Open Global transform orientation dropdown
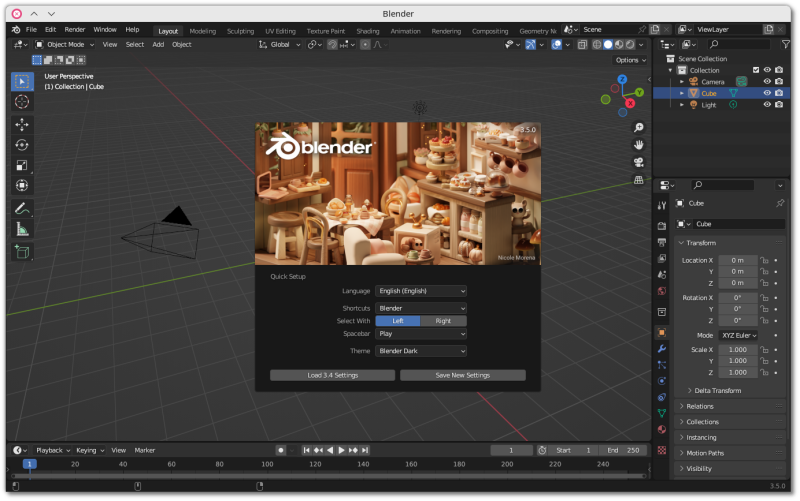The height and width of the screenshot is (501, 800). [x=280, y=44]
